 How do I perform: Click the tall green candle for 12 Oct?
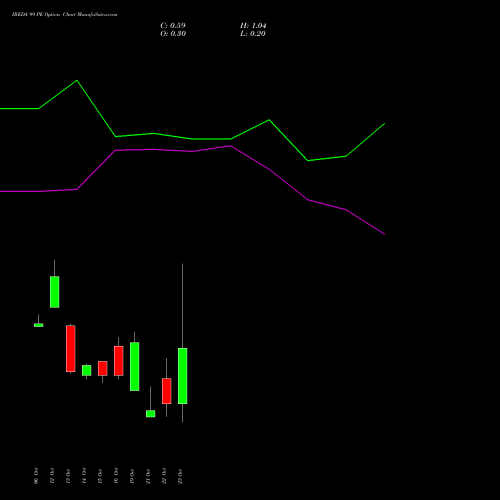pyautogui.click(x=55, y=292)
